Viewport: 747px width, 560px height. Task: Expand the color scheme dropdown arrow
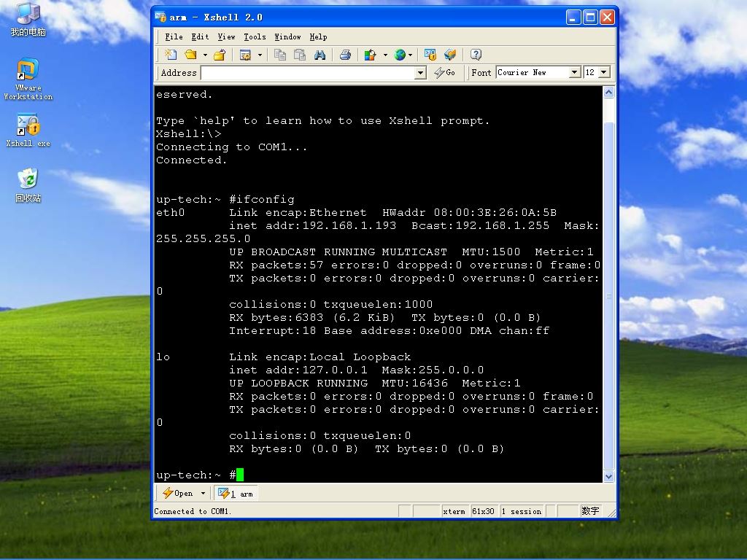point(384,55)
